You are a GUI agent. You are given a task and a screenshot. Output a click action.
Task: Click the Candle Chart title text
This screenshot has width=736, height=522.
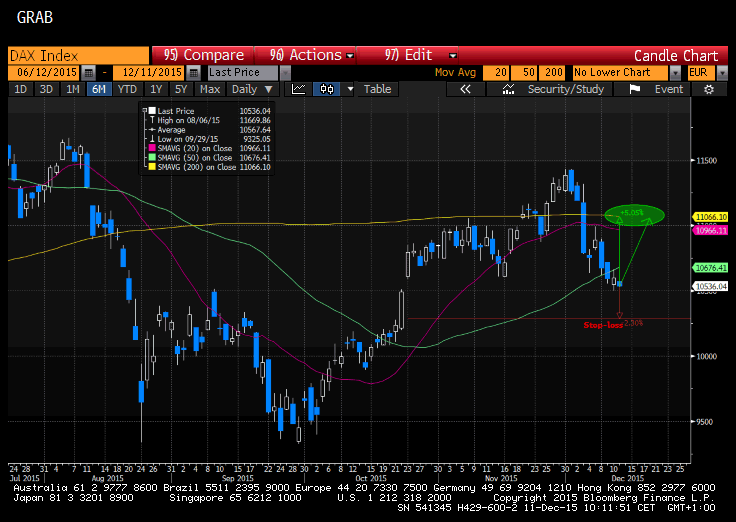pyautogui.click(x=676, y=56)
